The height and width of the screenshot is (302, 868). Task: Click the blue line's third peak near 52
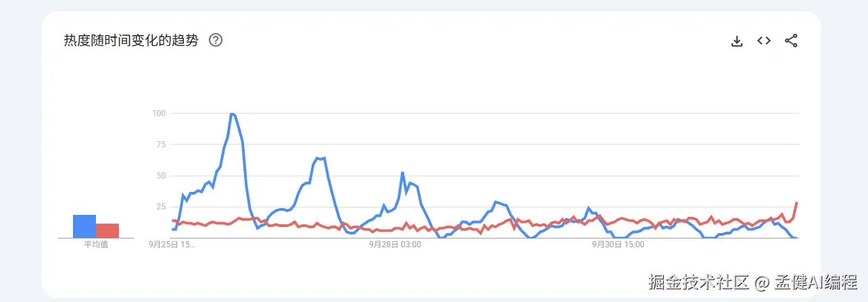[x=402, y=173]
